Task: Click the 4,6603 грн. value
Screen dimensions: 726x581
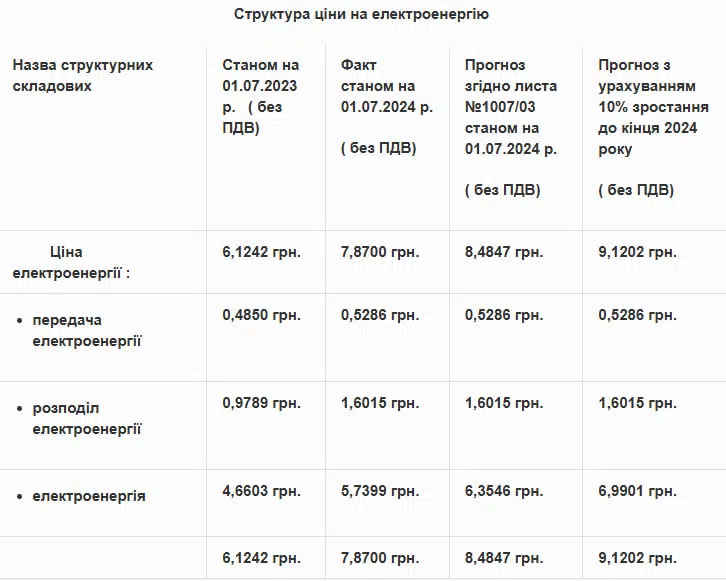Action: click(x=261, y=491)
